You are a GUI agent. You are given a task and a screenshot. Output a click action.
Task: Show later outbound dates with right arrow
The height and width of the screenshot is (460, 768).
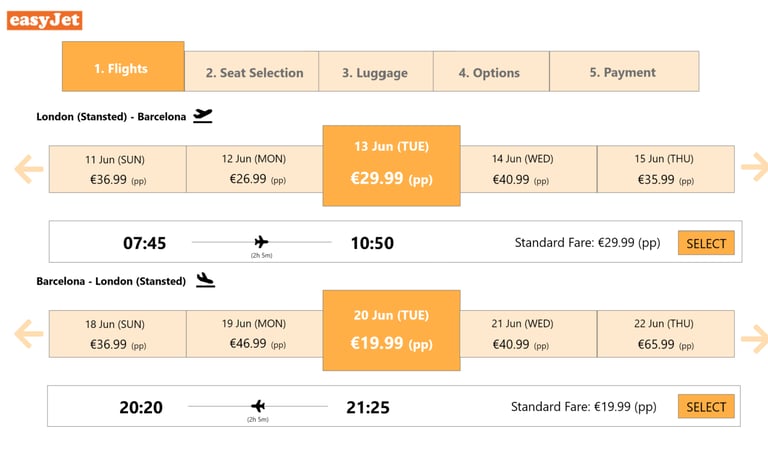[754, 167]
